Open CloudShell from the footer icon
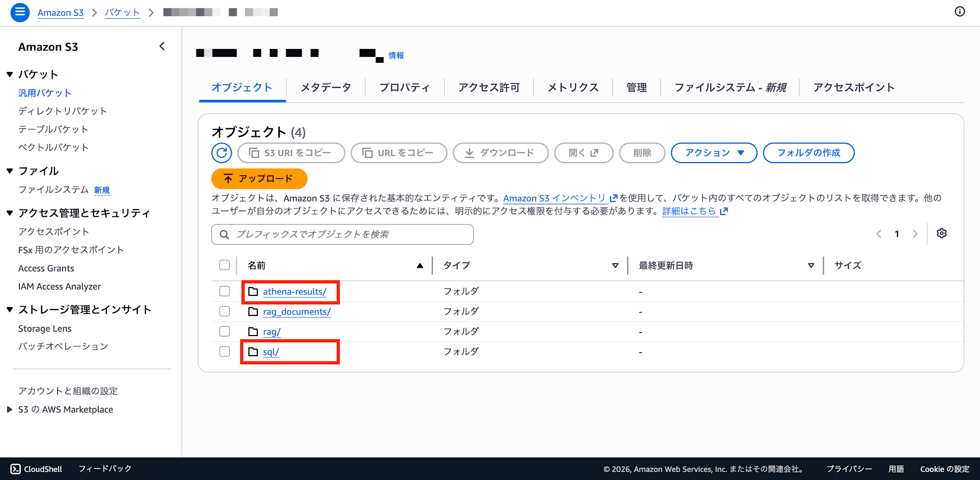 16,469
